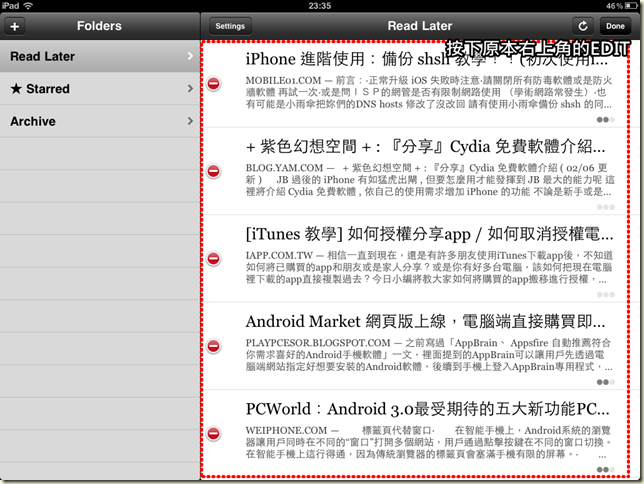Expand Archive folder chevron

190,121
